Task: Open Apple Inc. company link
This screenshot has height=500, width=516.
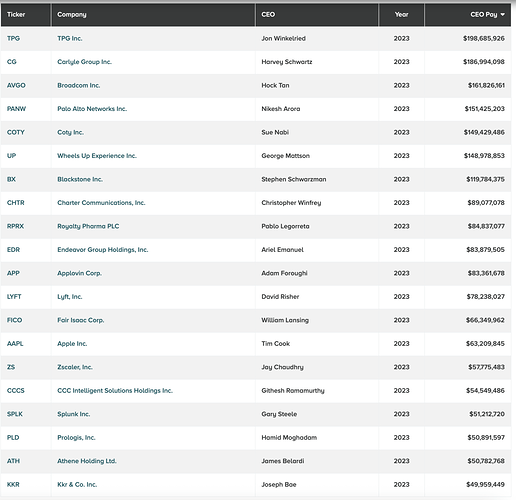Action: point(72,344)
